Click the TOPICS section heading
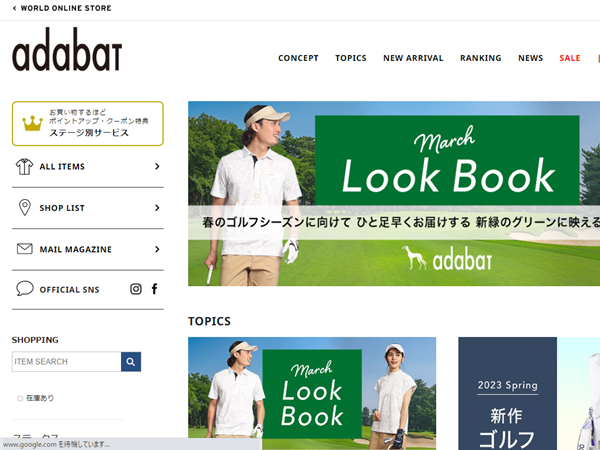The image size is (600, 450). click(x=209, y=321)
